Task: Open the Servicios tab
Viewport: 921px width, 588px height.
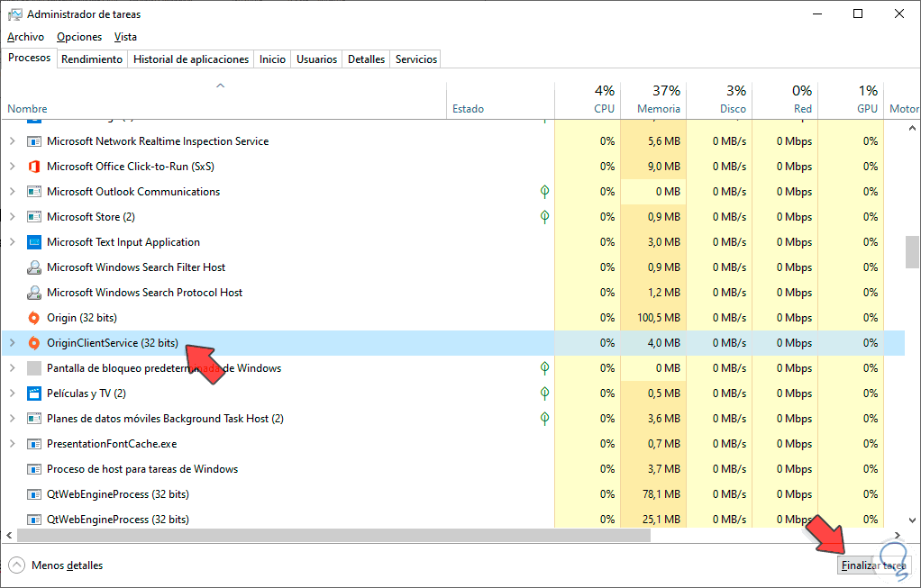Action: pyautogui.click(x=416, y=59)
